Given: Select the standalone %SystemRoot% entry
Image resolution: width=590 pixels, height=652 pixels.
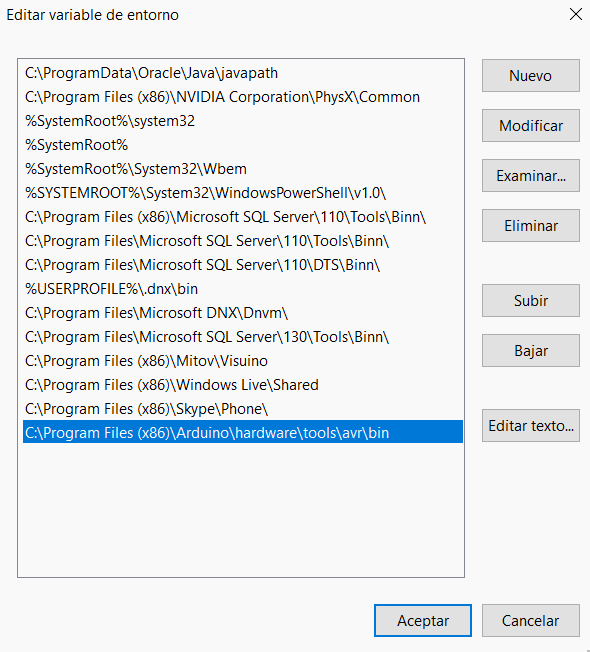Looking at the screenshot, I should (243, 145).
